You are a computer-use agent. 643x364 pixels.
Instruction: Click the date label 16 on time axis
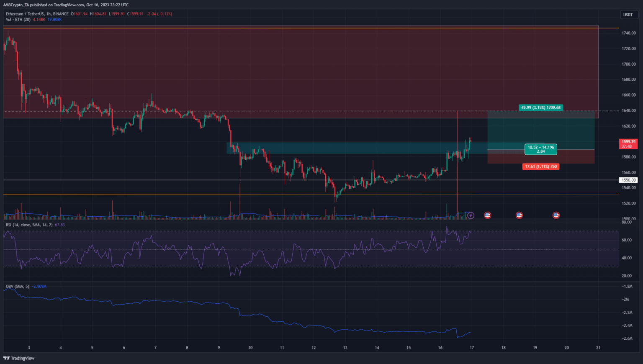coord(440,348)
